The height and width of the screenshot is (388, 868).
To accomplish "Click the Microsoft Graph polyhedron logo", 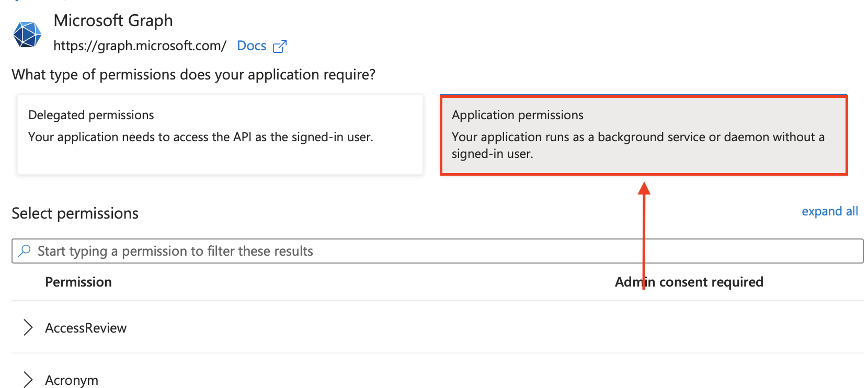I will click(27, 35).
